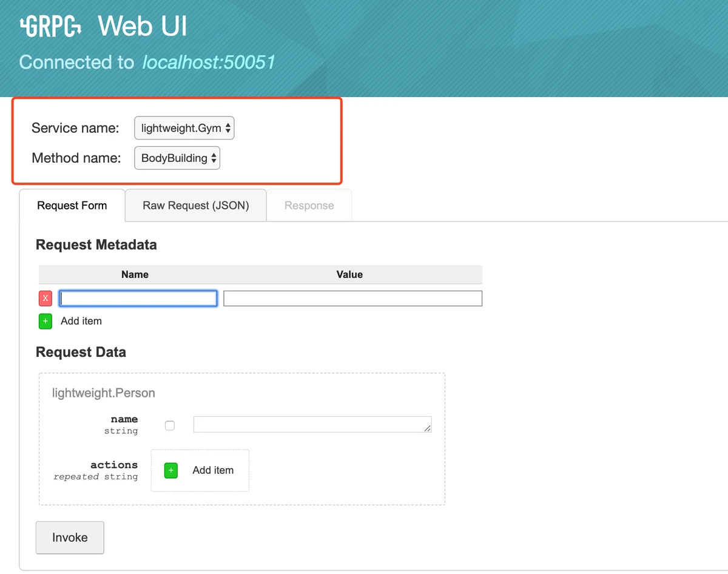Open the Method name dropdown
The height and width of the screenshot is (574, 728).
[177, 158]
